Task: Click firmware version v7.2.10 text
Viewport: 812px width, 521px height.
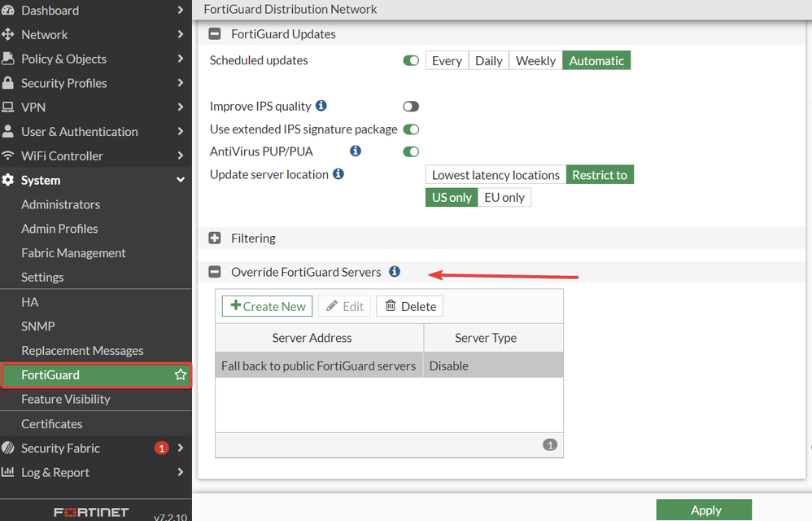Action: pos(170,516)
